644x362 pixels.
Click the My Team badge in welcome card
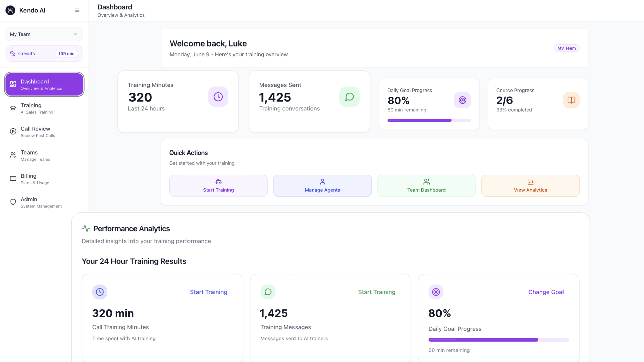point(567,48)
